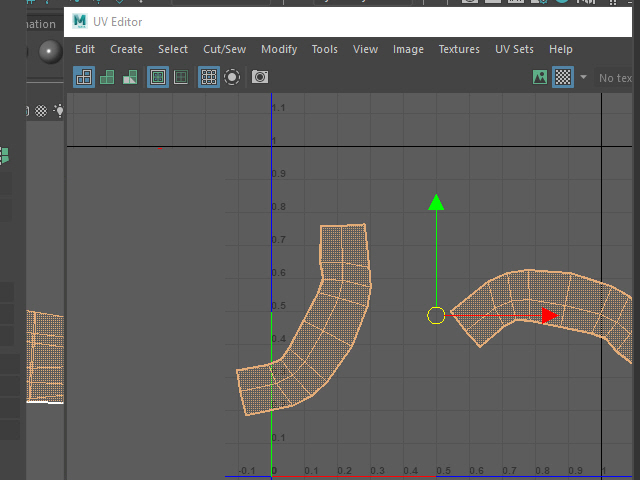
Task: Toggle the display image icon
Action: click(x=540, y=77)
